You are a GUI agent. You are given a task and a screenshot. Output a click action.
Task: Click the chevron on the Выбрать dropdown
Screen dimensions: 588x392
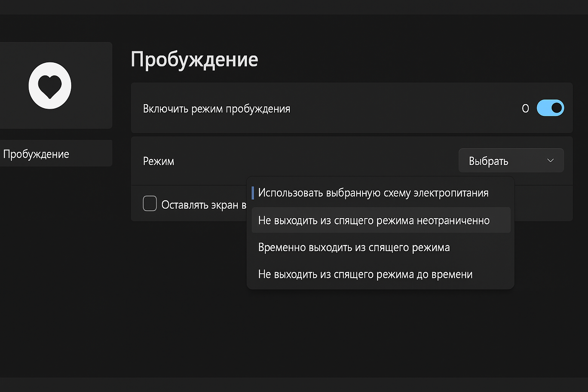pyautogui.click(x=551, y=160)
